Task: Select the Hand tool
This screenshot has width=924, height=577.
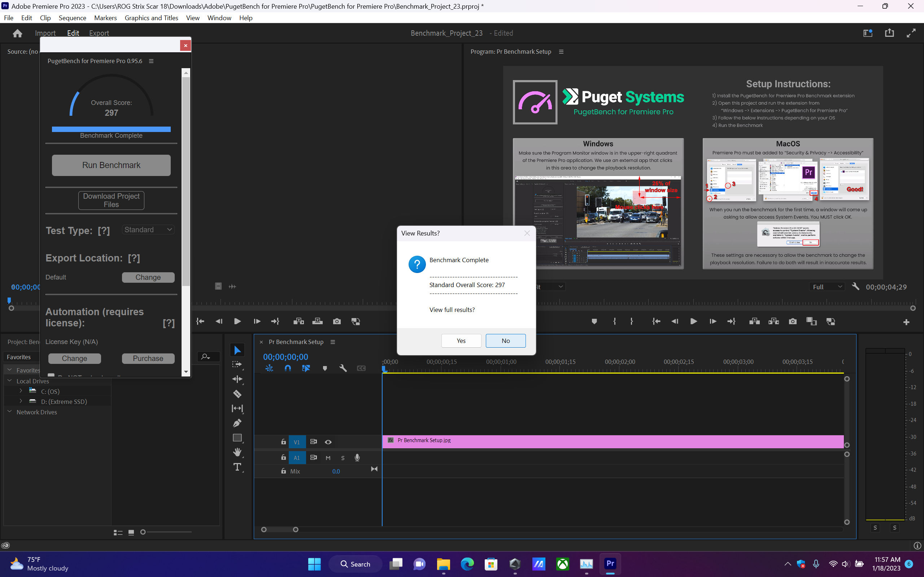Action: 237,452
